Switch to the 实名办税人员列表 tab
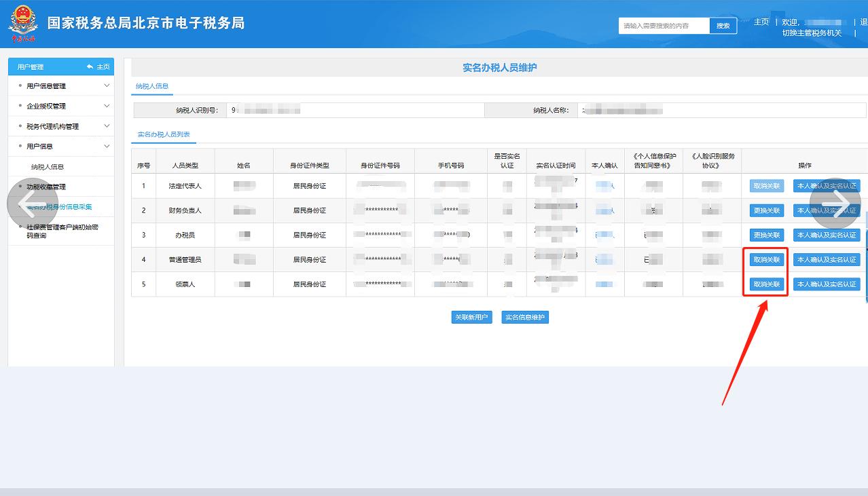Viewport: 868px width, 496px height. [x=164, y=134]
